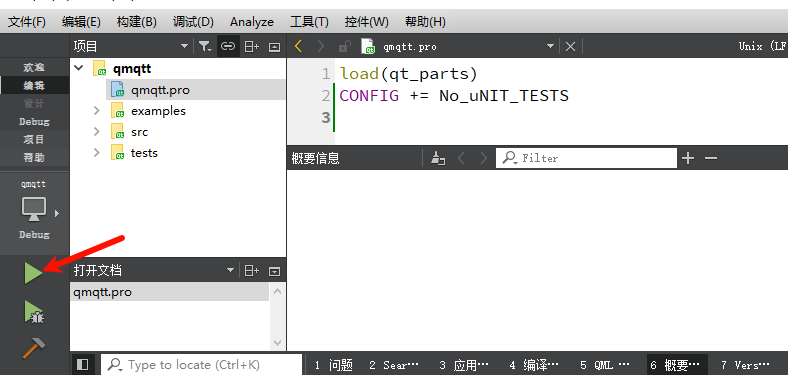Viewport: 788px width, 375px height.
Task: Go back in editor history
Action: pos(299,47)
